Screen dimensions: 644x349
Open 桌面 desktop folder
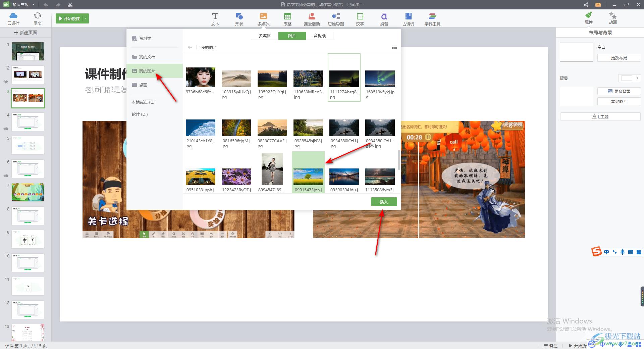pyautogui.click(x=155, y=85)
